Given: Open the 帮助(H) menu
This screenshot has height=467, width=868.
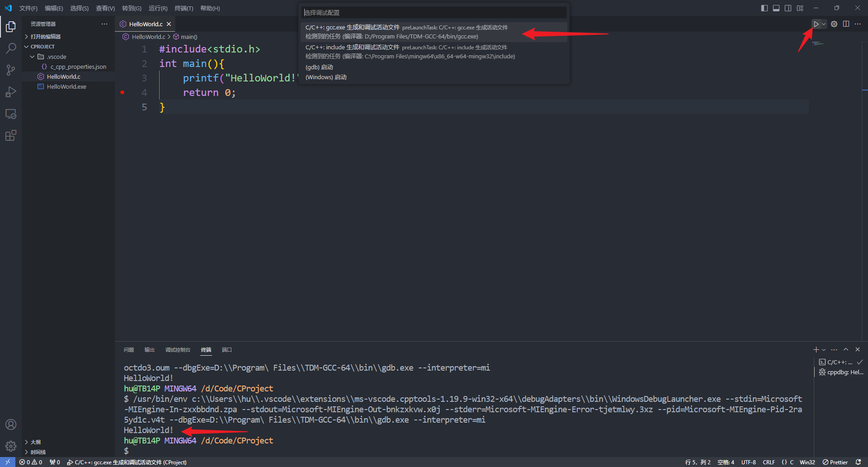Looking at the screenshot, I should click(x=210, y=8).
